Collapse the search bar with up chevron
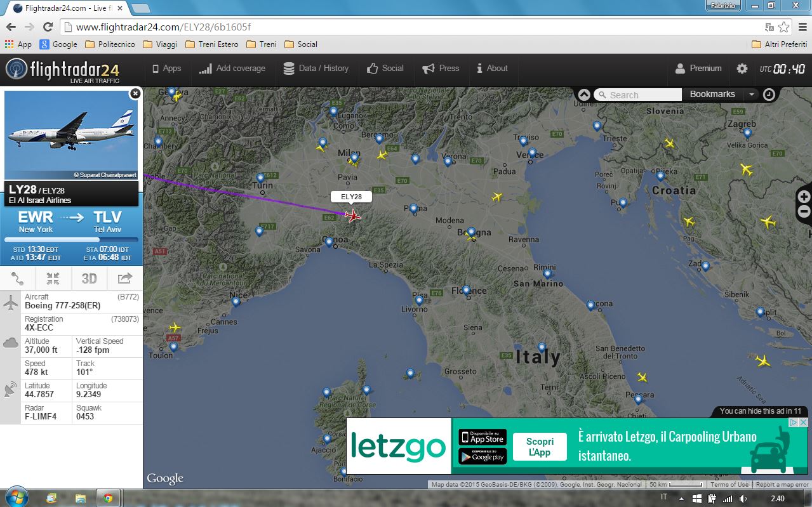 point(584,95)
